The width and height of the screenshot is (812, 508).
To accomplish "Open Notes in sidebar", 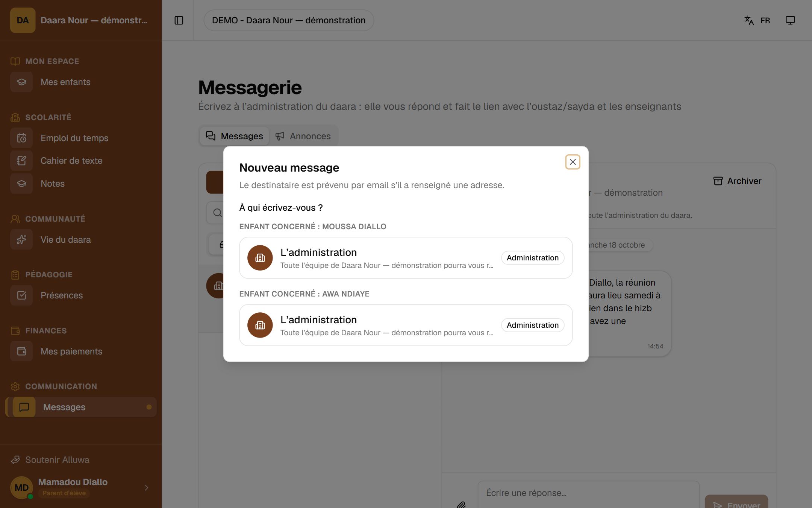I will point(81,184).
